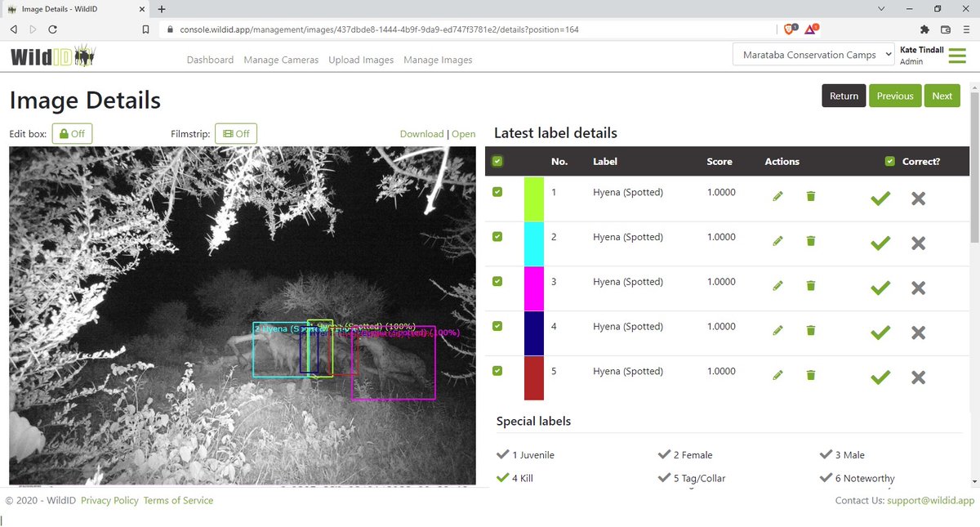Open Dashboard in navigation
980x527 pixels.
(210, 60)
